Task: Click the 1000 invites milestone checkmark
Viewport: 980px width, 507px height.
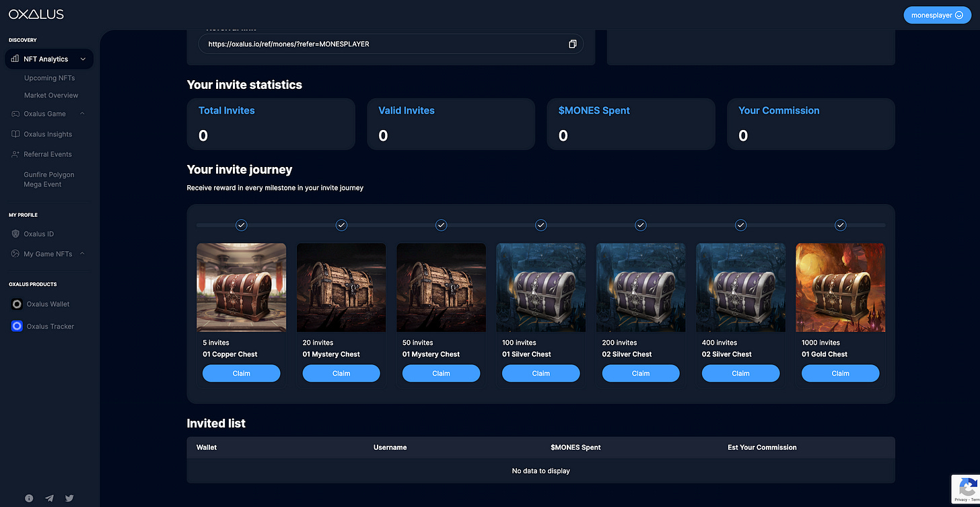Action: coord(840,225)
